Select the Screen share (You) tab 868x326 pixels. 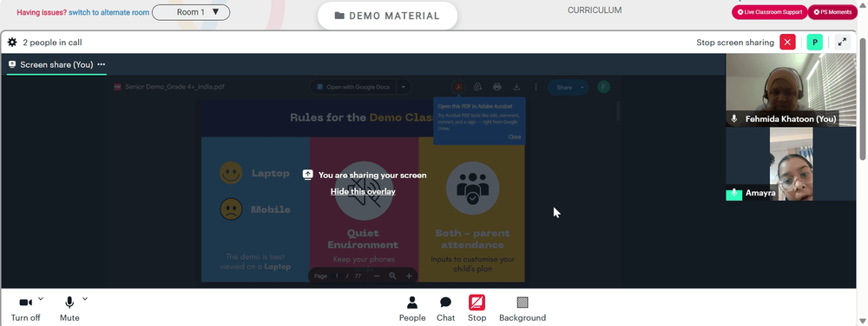point(56,64)
